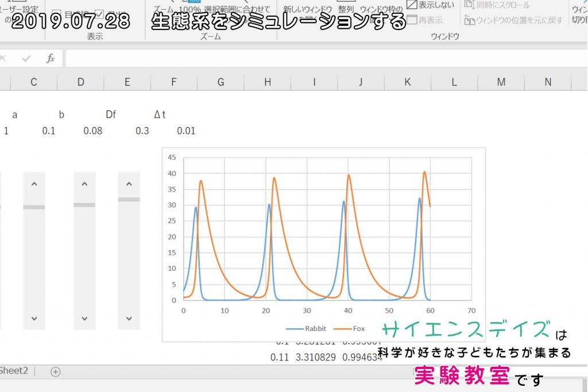Click the blue Rabbit line's first peak
Viewport: 588px width, 392px height.
196,207
